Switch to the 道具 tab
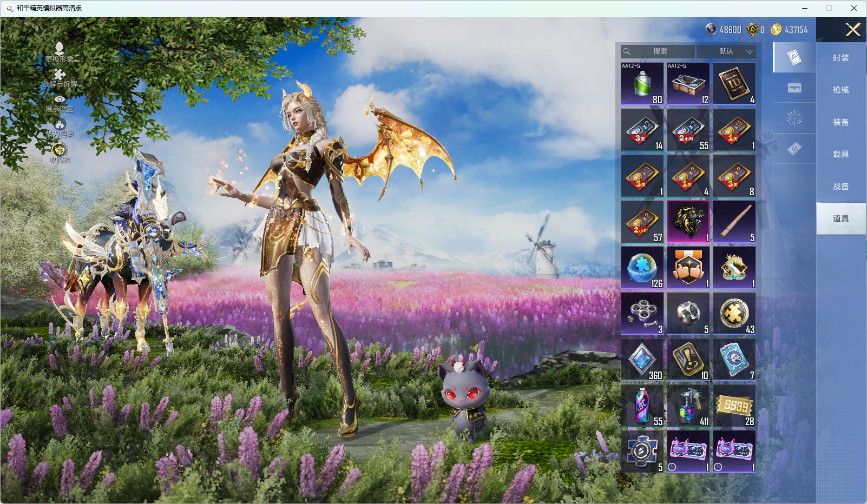Image resolution: width=867 pixels, height=504 pixels. pos(841,218)
